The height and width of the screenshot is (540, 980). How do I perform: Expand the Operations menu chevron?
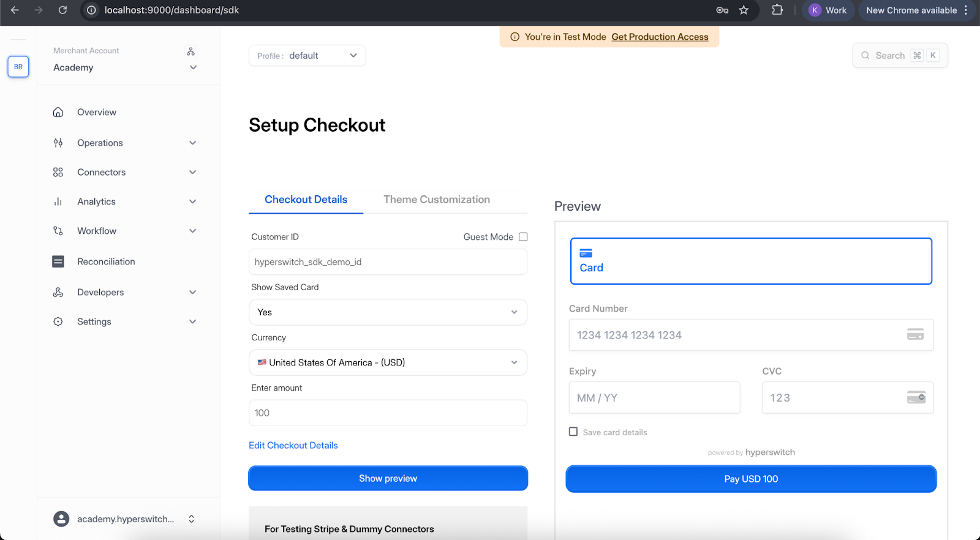(x=192, y=143)
